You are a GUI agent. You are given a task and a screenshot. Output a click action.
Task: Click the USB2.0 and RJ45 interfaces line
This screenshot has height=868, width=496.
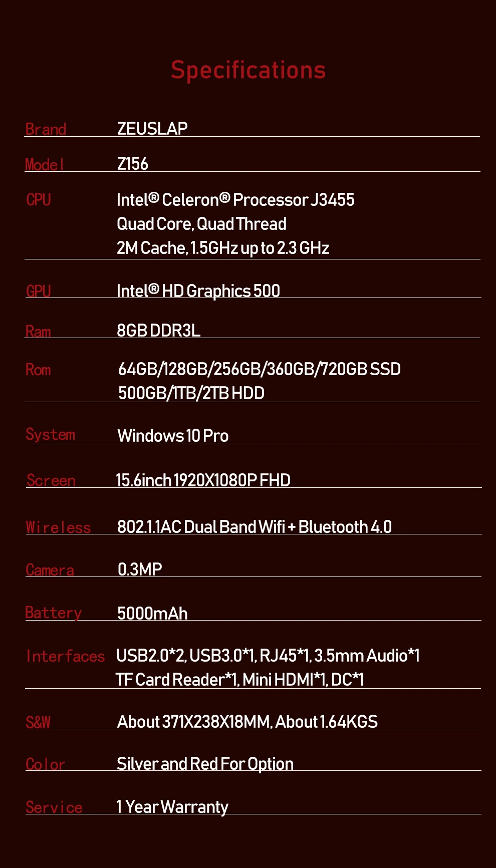268,656
